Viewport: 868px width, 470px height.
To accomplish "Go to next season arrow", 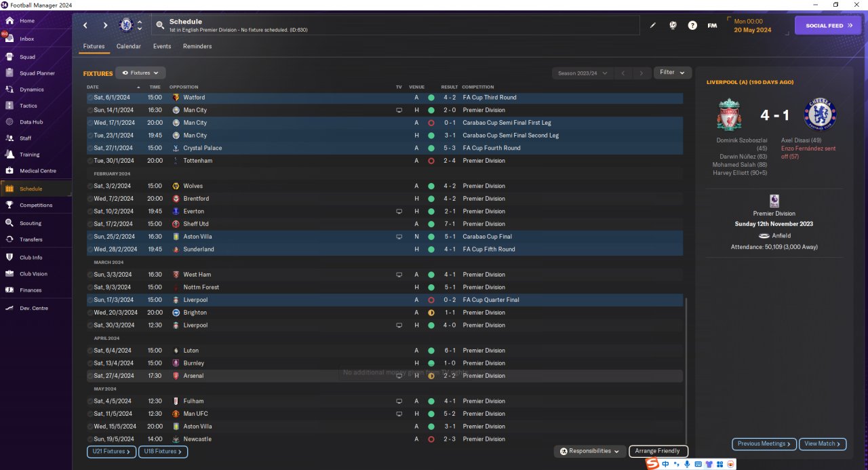I will [x=642, y=73].
